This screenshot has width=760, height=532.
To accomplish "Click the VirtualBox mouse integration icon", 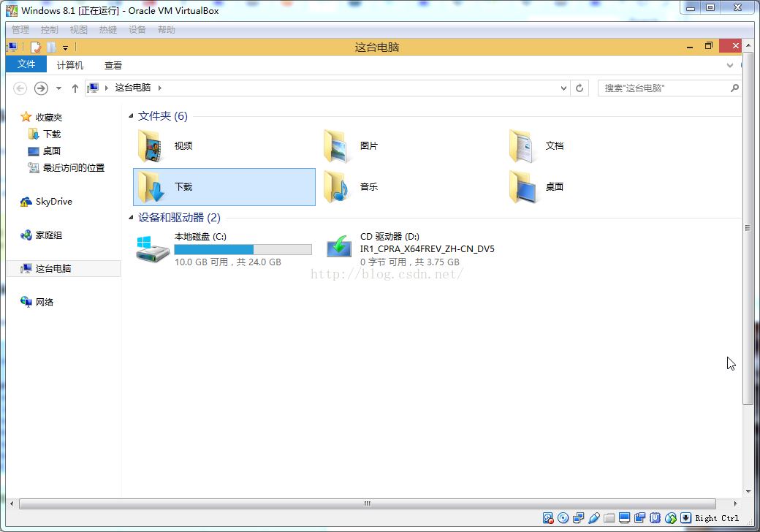I will point(670,518).
